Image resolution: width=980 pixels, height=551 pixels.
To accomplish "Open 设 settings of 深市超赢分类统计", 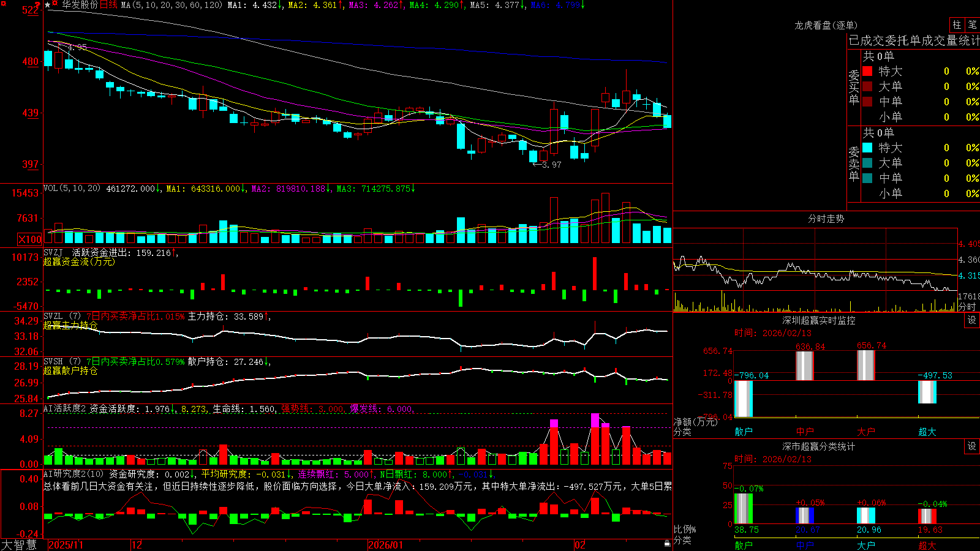I will (972, 446).
